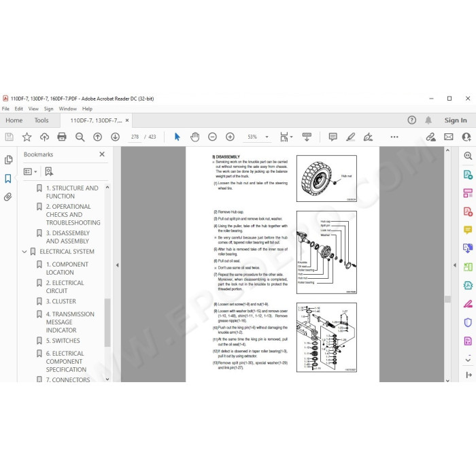Zoom in with plus icon
The image size is (476, 476).
click(230, 137)
